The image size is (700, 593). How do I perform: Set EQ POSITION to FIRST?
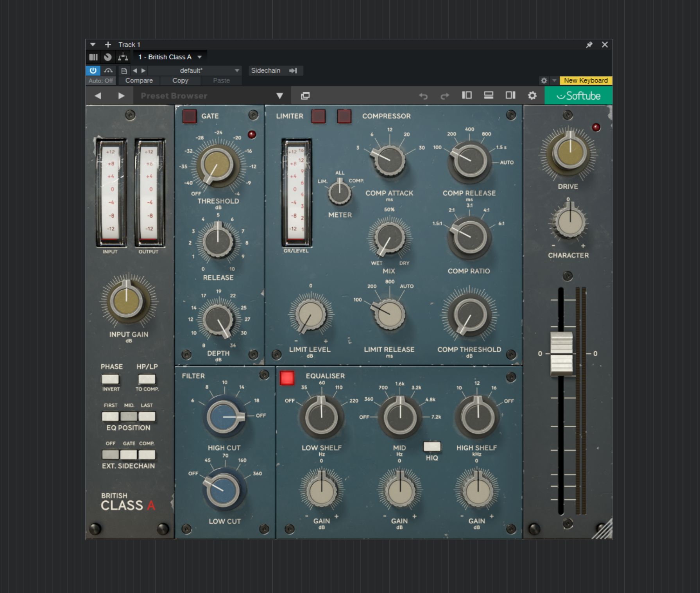[x=110, y=416]
